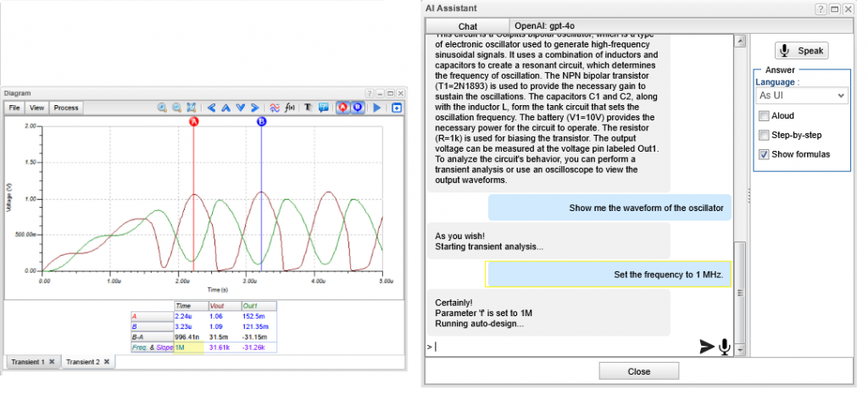Screen dimensions: 868x406
Task: Move diagram right with the arrow
Action: pyautogui.click(x=254, y=108)
